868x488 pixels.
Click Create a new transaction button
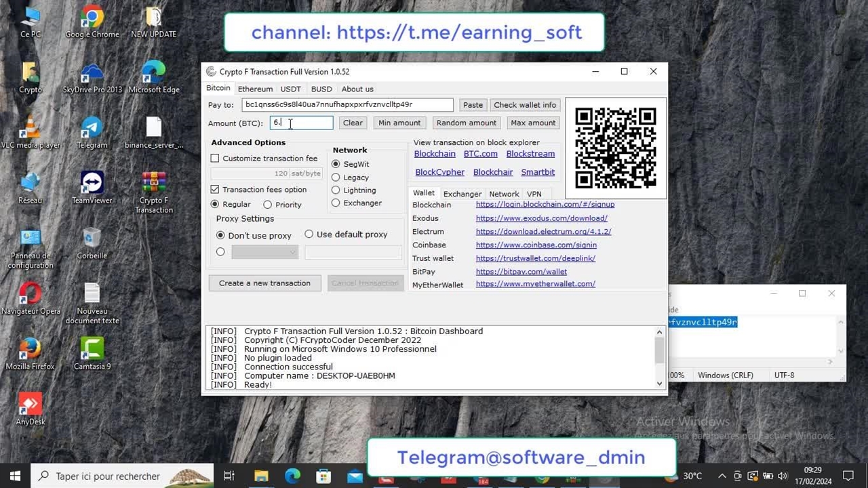(264, 283)
